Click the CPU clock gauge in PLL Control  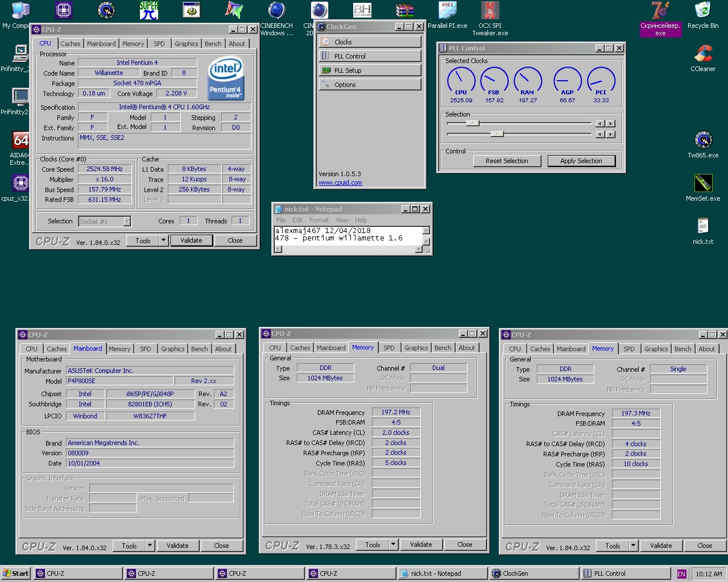coord(461,80)
